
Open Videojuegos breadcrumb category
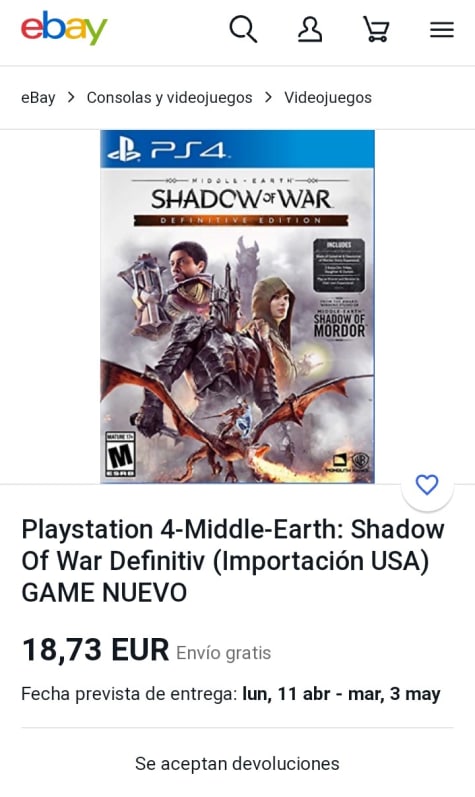coord(328,98)
